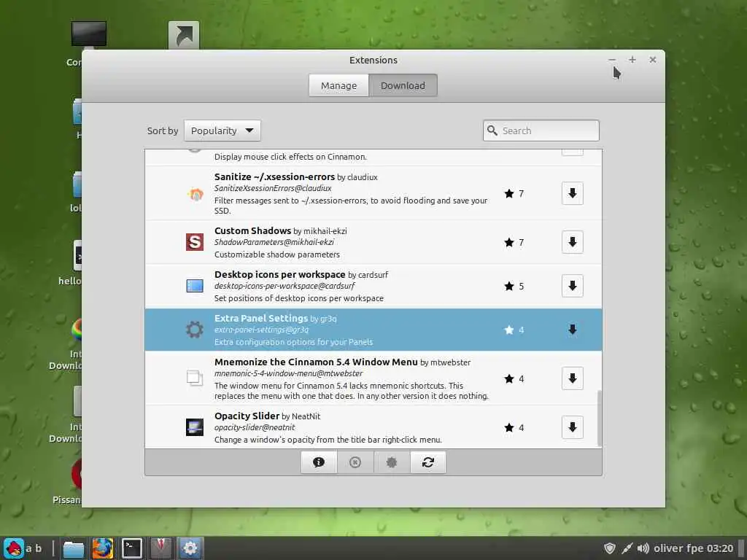This screenshot has width=747, height=560.
Task: Click the Computer monitor desktop icon
Action: click(x=88, y=34)
